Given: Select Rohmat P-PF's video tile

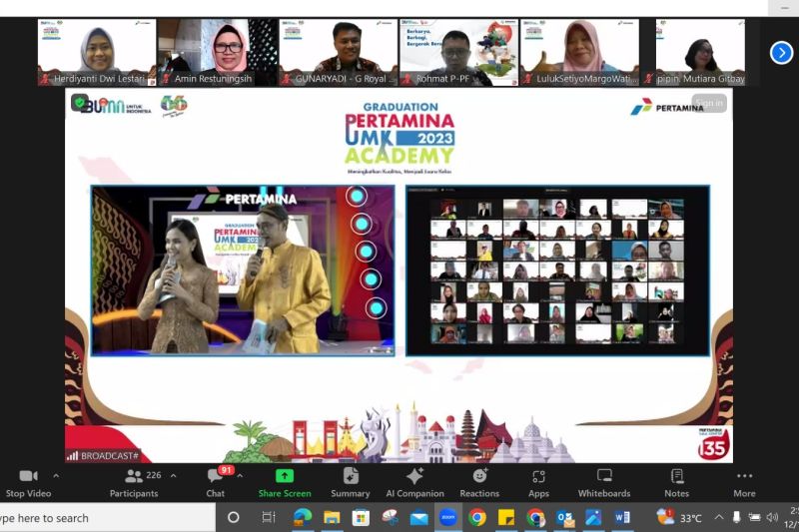Looking at the screenshot, I should [459, 53].
